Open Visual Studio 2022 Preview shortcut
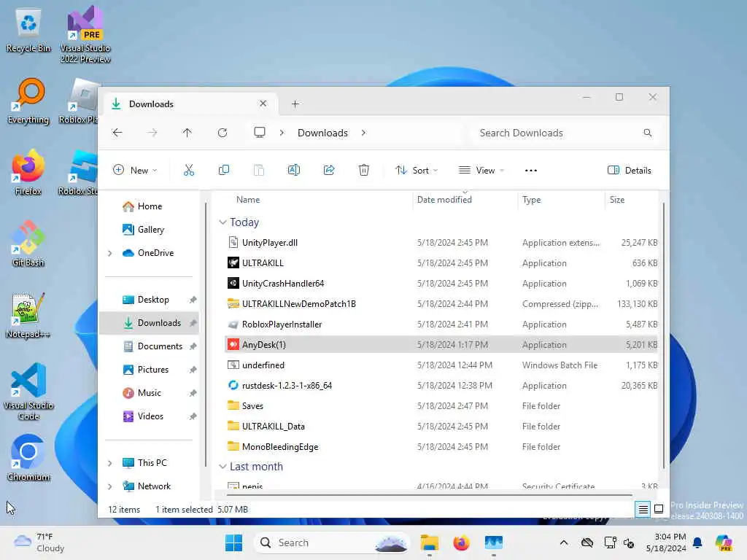747x560 pixels. (85, 34)
